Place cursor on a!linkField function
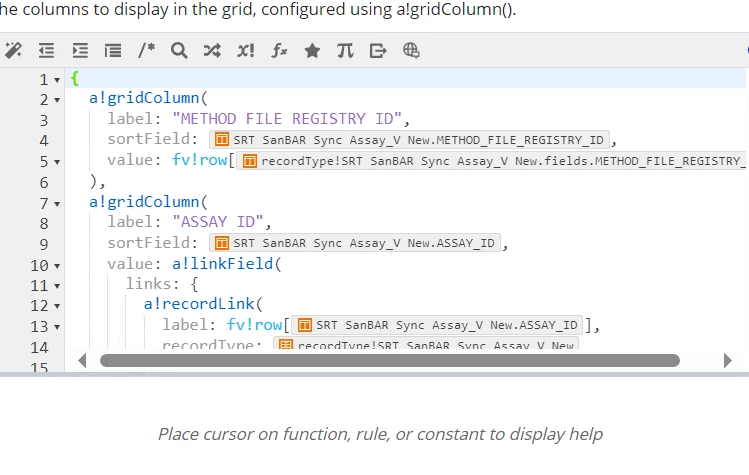The width and height of the screenshot is (749, 475). [x=222, y=264]
